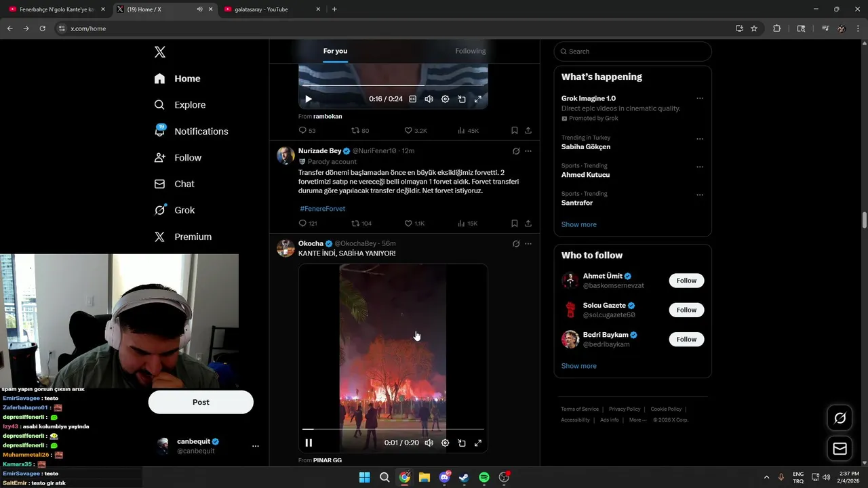The height and width of the screenshot is (488, 868).
Task: Open Grok explain on Okocha post
Action: (x=516, y=244)
